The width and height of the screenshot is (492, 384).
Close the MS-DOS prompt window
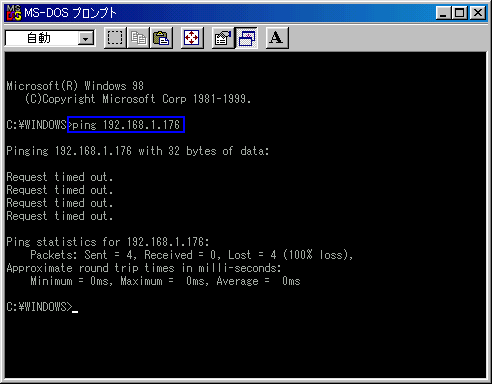tap(478, 13)
